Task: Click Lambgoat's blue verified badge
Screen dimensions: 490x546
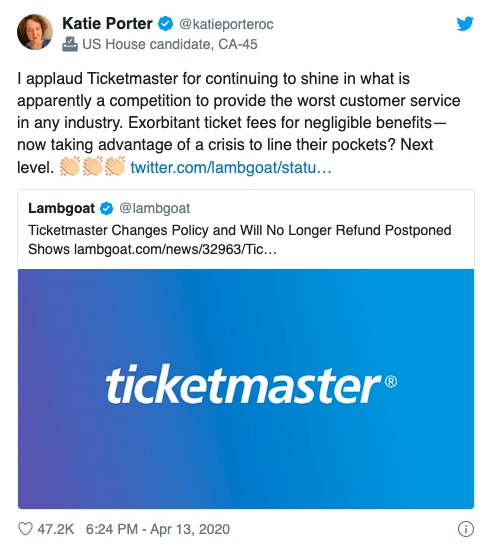Action: click(107, 209)
